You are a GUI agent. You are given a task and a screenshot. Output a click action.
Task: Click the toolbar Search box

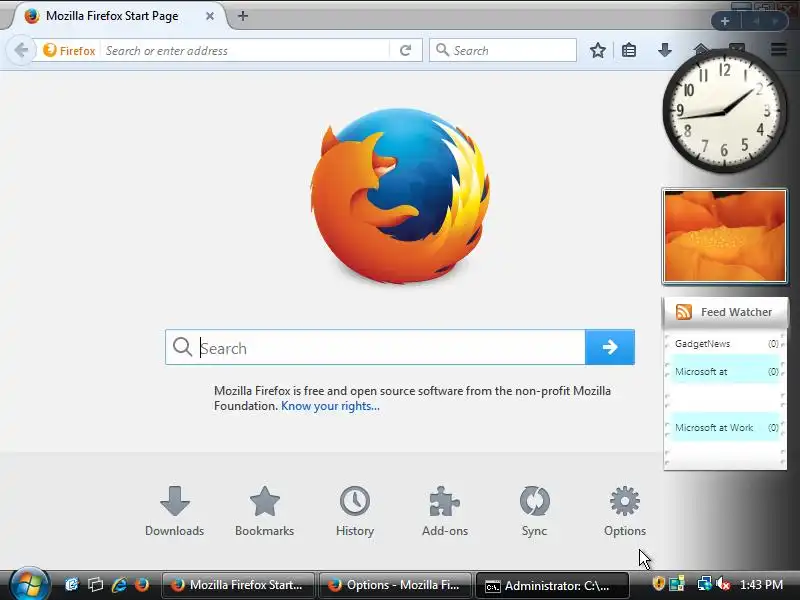[x=503, y=51]
